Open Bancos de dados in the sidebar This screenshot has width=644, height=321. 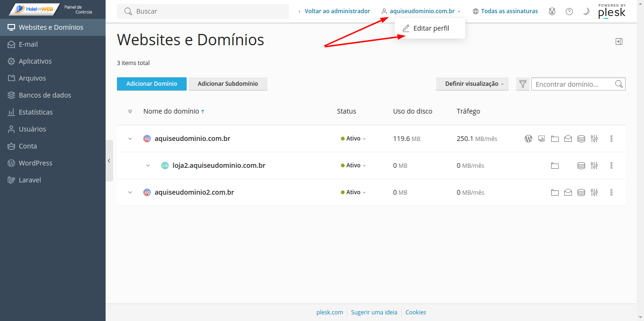coord(45,95)
